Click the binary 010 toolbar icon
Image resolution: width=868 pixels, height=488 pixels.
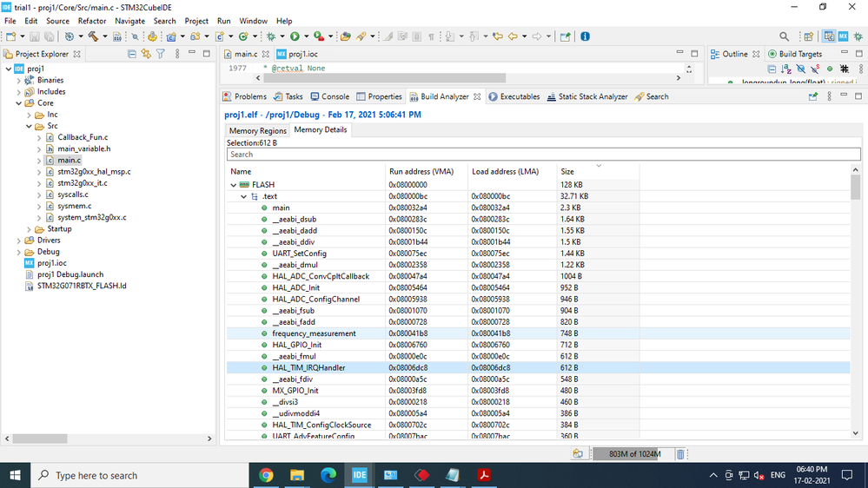[116, 36]
